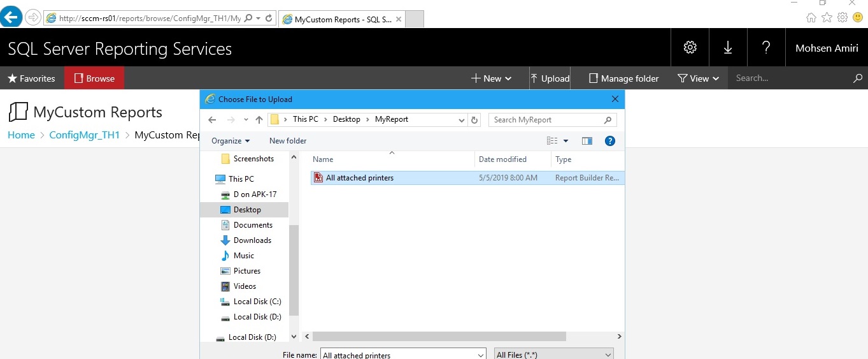This screenshot has height=359, width=868.
Task: Open the All Files type filter dropdown
Action: tap(554, 355)
